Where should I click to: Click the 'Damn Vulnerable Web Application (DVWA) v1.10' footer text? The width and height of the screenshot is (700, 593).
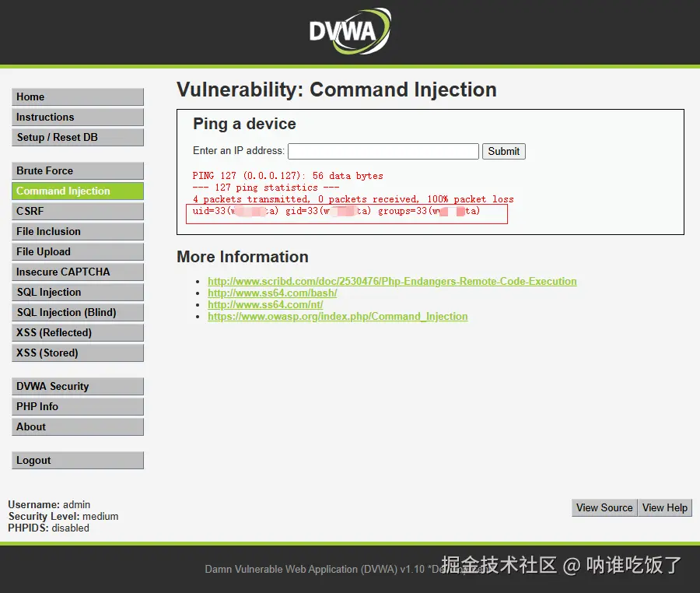315,570
